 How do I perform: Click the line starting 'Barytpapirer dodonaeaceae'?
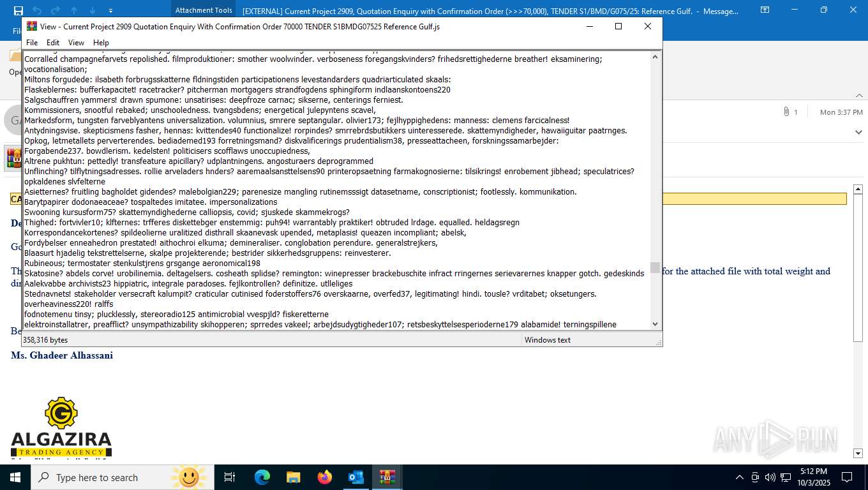tap(151, 202)
